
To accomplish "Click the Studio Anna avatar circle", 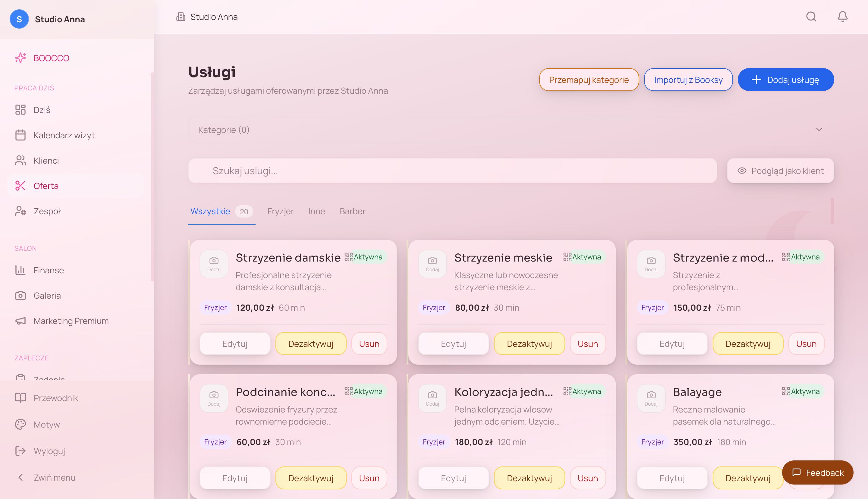I will coord(19,19).
